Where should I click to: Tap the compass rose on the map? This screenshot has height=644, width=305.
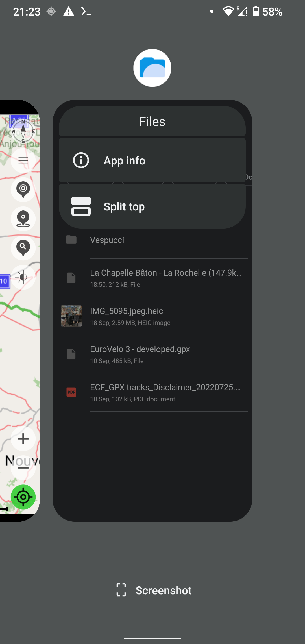click(x=23, y=130)
